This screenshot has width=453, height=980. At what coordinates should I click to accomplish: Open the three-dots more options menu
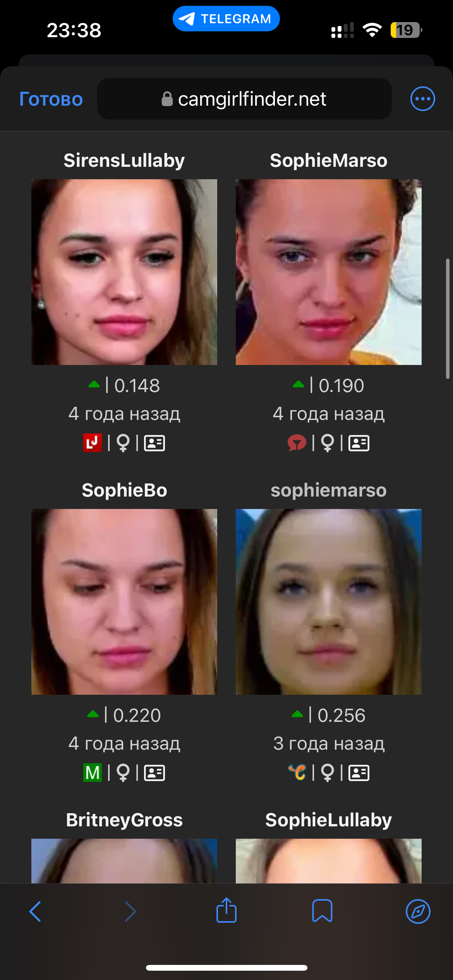[422, 99]
